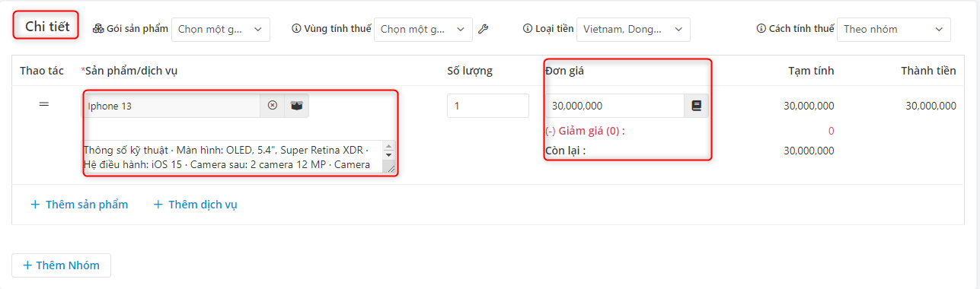980x289 pixels.
Task: Click the info icon before Loại tiền
Action: (x=528, y=29)
